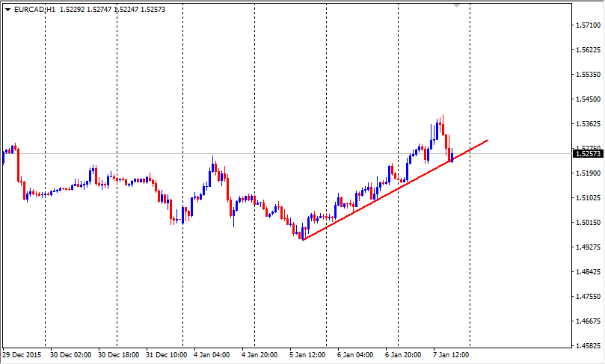The image size is (605, 364).
Task: Click the price axis label 1.45825
Action: [589, 346]
